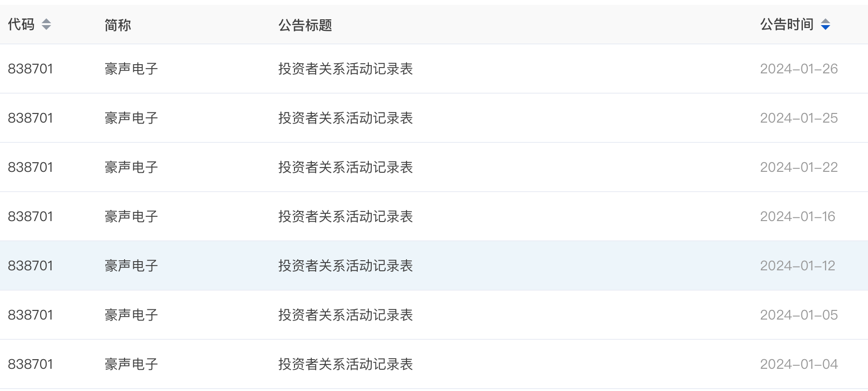Open 投资者关系活动记录表 dated 2024-01-22
This screenshot has height=391, width=868.
(x=346, y=168)
